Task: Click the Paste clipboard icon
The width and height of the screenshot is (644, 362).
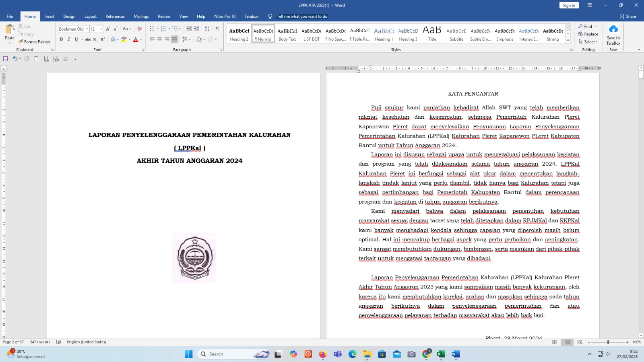Action: click(10, 29)
